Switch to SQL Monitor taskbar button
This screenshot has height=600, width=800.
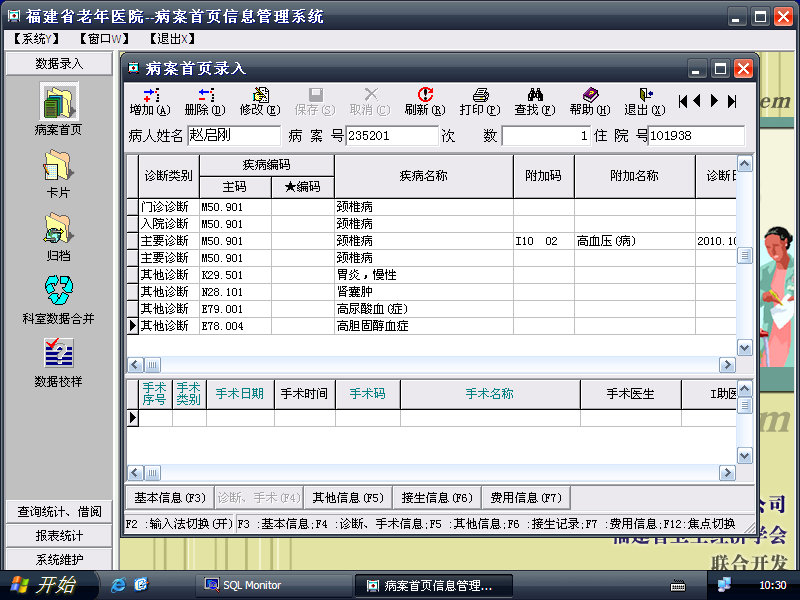[273, 585]
